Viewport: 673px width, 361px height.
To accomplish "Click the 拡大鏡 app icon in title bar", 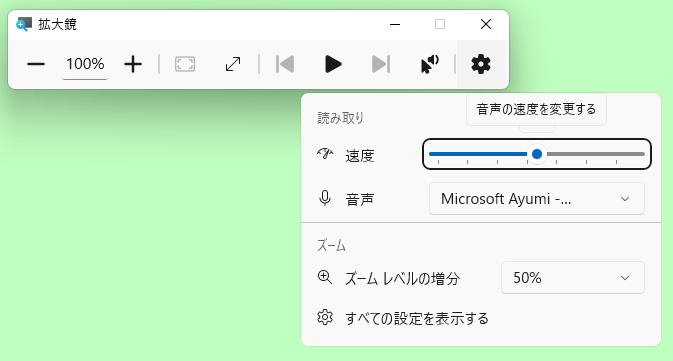I will coord(24,24).
